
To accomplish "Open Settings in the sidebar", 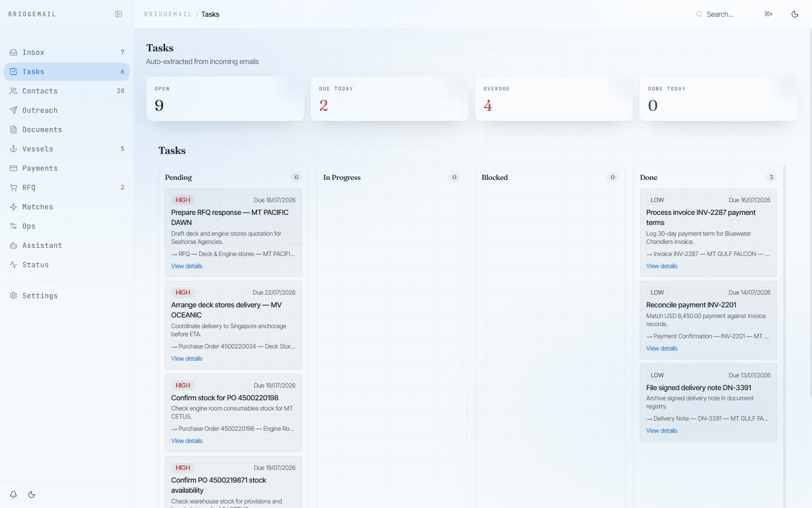I will coord(67,296).
